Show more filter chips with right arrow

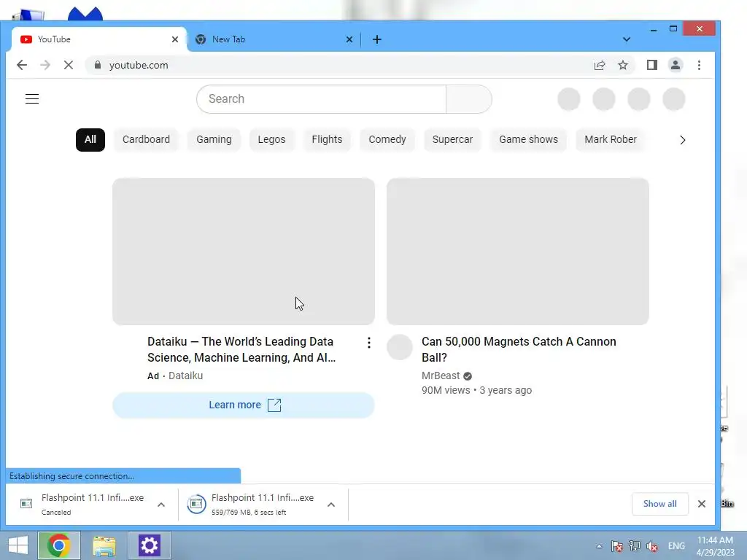point(683,140)
